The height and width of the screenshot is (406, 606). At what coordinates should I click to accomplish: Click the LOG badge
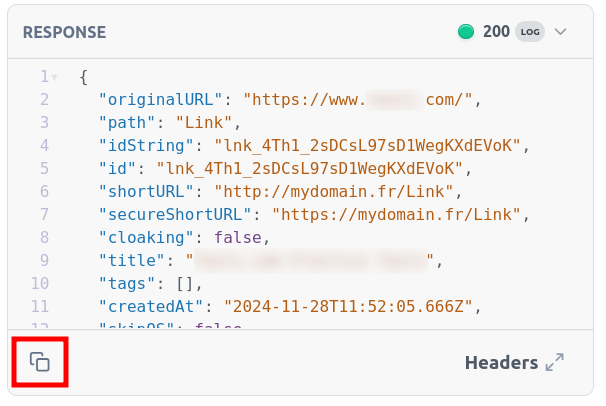529,32
